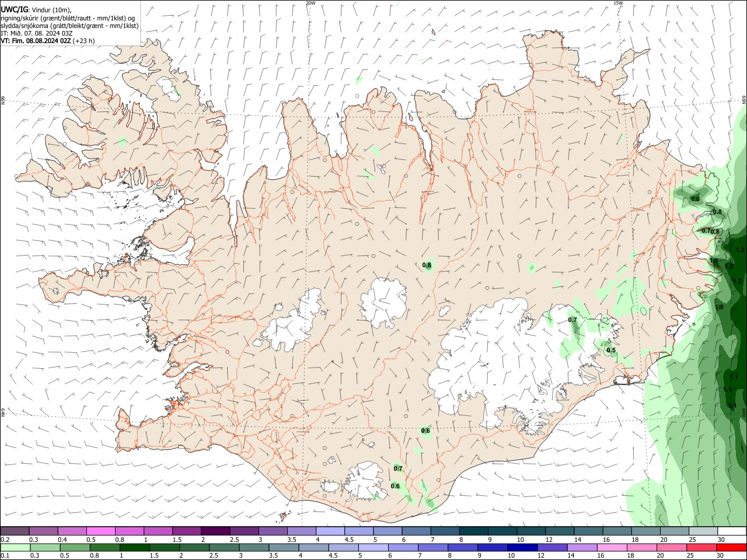Pick the palest green first swatch of lower scale
Viewport: 747px width, 560px height.
point(15,547)
